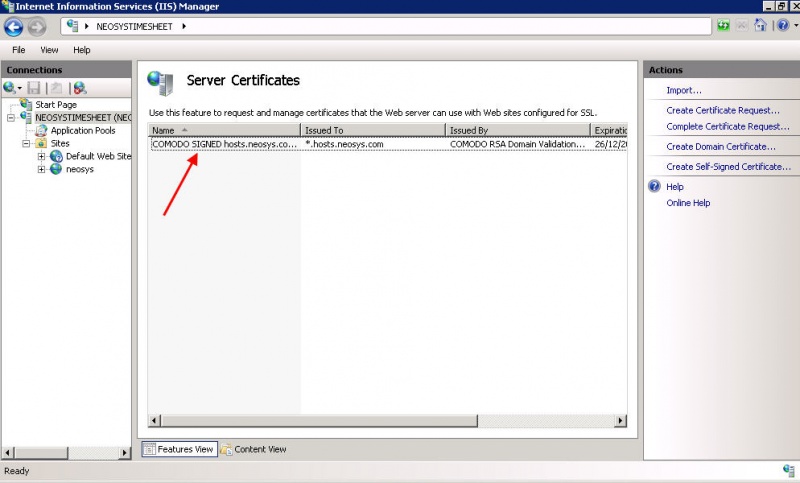Click the 26/12 expiration date cell
The width and height of the screenshot is (800, 483).
[610, 144]
